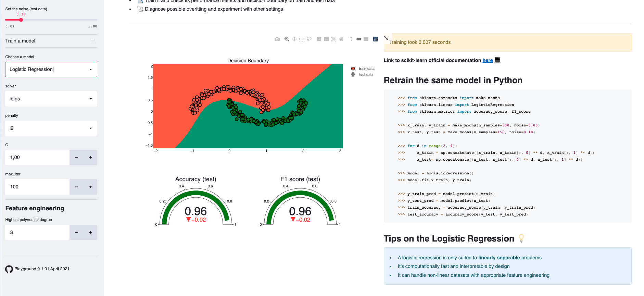Toggle test data visibility in the legend
The height and width of the screenshot is (296, 644).
point(366,74)
